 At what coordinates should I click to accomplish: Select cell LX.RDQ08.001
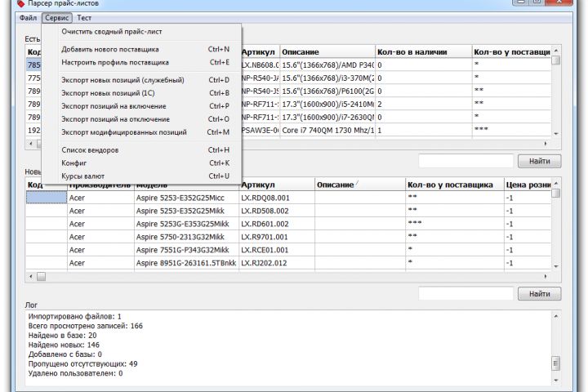[276, 198]
